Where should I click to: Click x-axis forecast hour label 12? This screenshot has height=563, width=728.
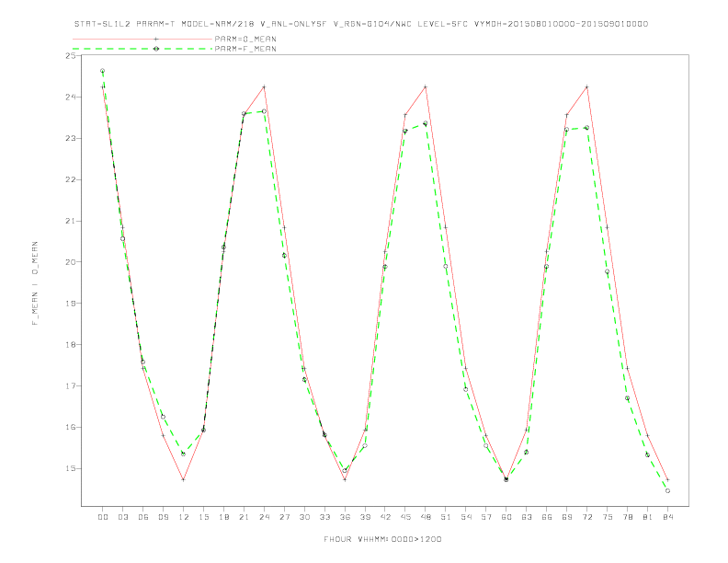(x=184, y=517)
